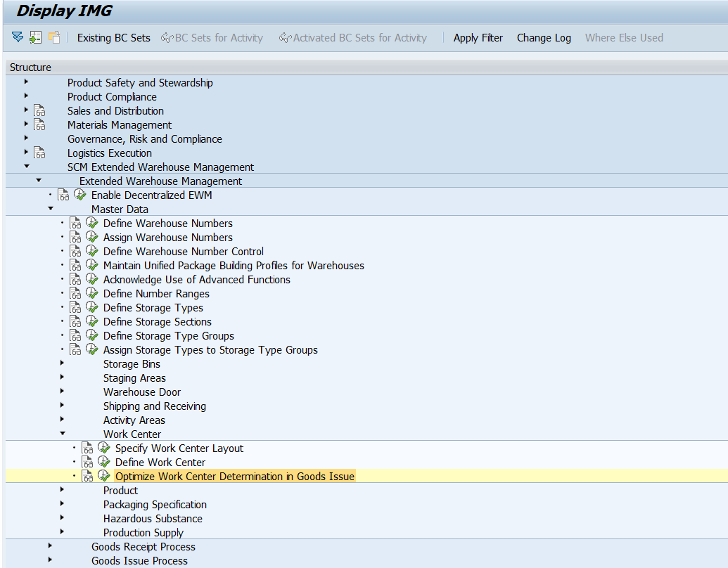Collapse the SCM Extended Warehouse Management node
Viewport: 728px width, 568px height.
coord(27,166)
